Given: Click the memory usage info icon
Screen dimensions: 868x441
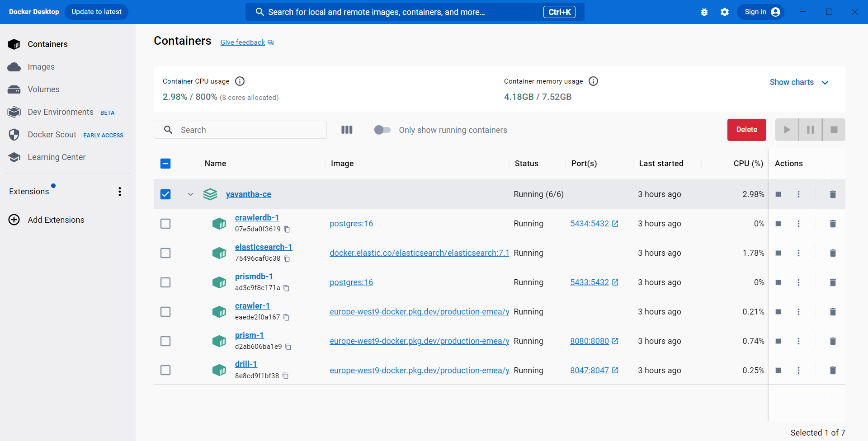Looking at the screenshot, I should [594, 81].
